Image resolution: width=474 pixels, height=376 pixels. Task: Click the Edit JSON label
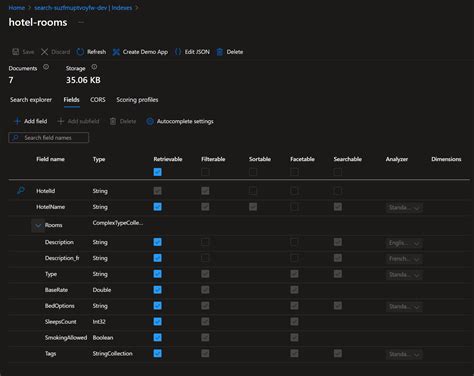pyautogui.click(x=197, y=52)
